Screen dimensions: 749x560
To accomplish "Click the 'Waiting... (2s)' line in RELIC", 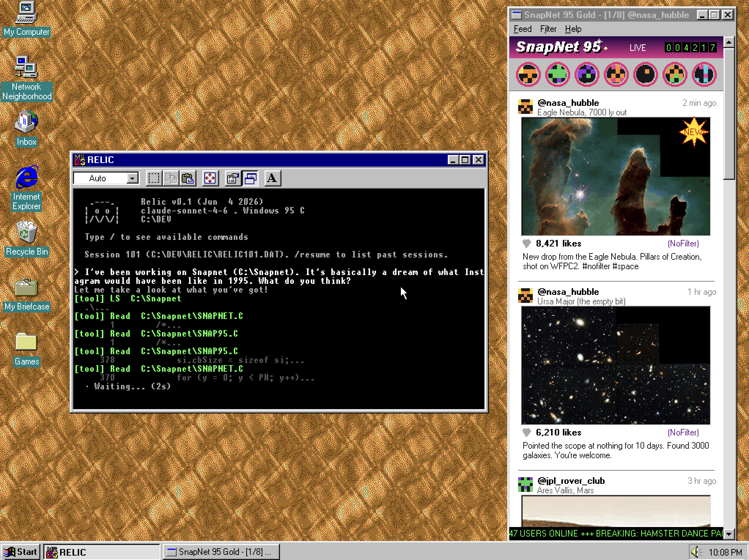I will [x=128, y=386].
